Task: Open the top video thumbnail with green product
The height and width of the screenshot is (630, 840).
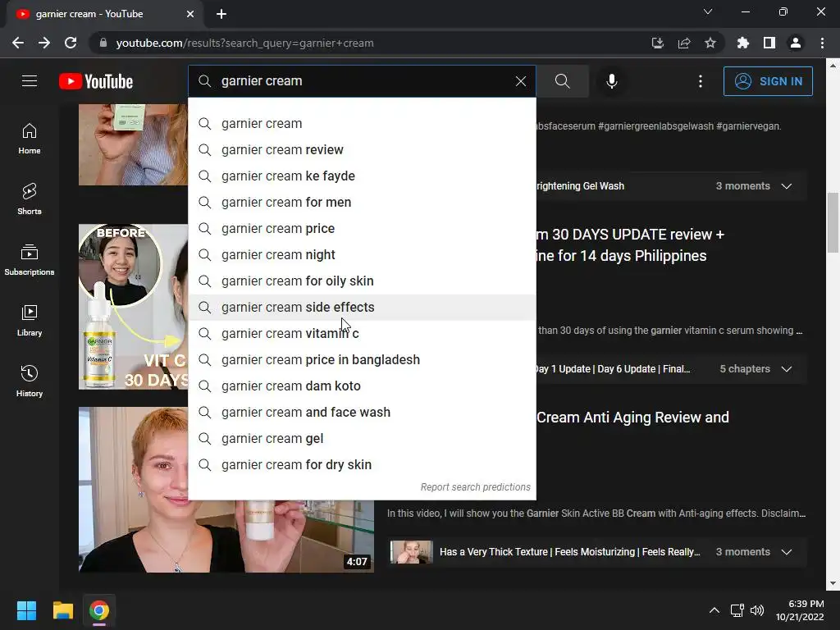Action: click(x=134, y=144)
